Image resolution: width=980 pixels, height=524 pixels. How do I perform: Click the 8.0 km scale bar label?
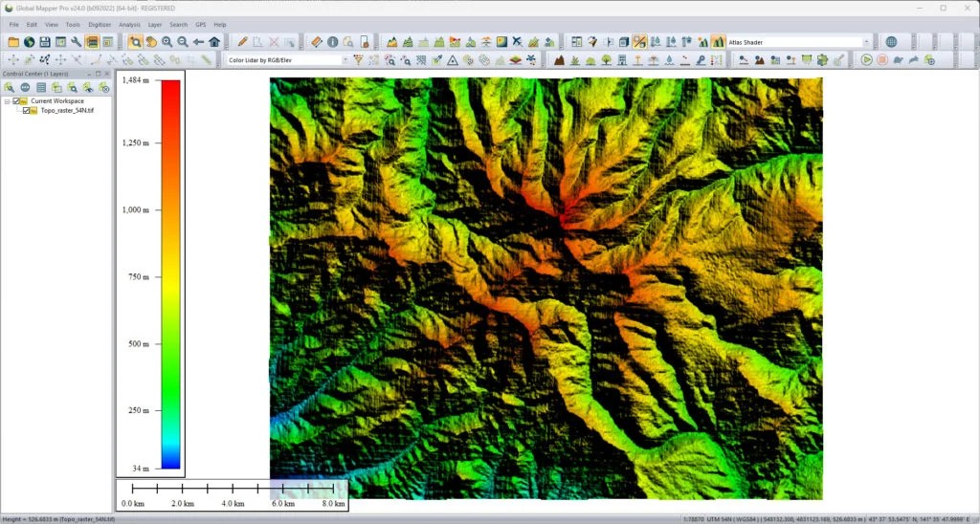coord(333,503)
